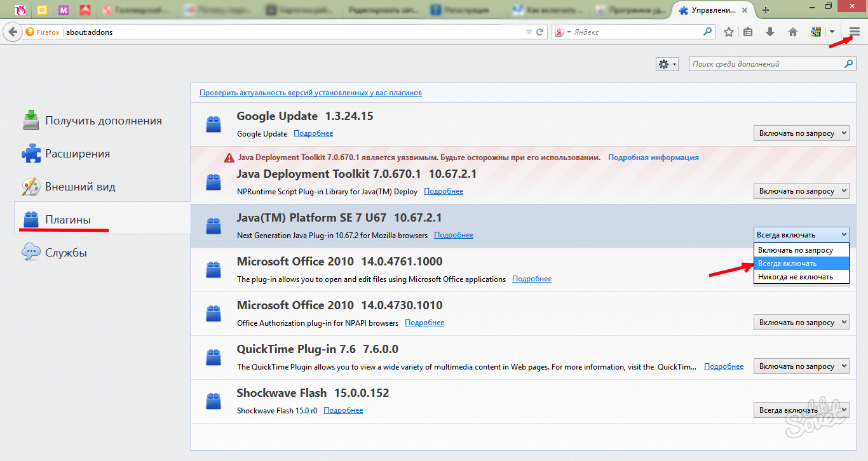868x461 pixels.
Task: Go to the Firefox home page icon
Action: click(x=792, y=32)
